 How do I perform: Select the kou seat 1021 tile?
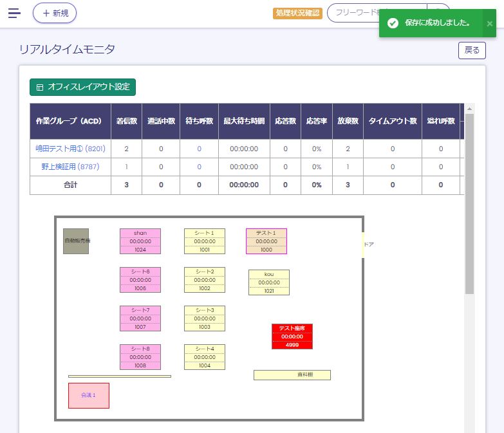click(268, 282)
